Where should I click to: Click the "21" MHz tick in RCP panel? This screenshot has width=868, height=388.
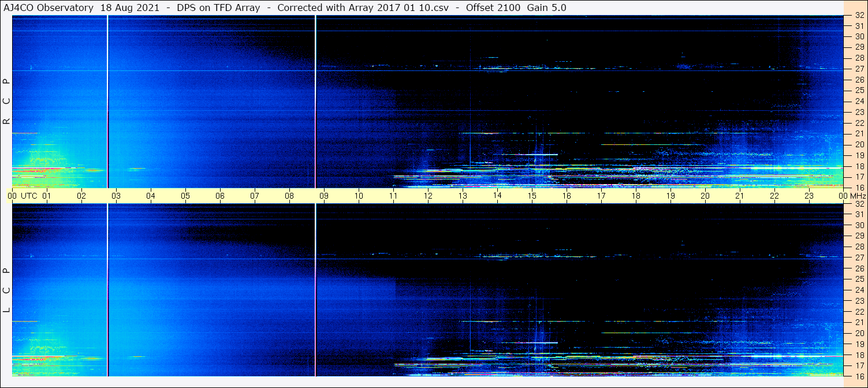point(859,133)
